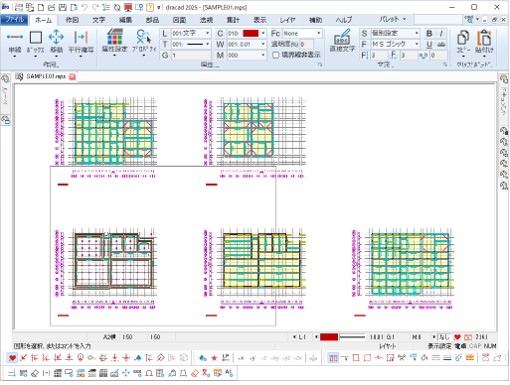Open the attribute settings tool
This screenshot has height=385, width=510.
pyautogui.click(x=115, y=41)
